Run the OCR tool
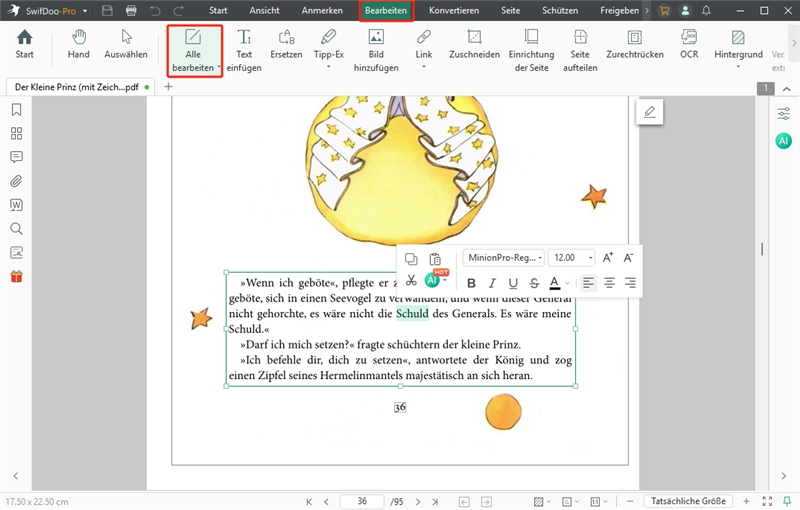The width and height of the screenshot is (800, 510). 689,44
